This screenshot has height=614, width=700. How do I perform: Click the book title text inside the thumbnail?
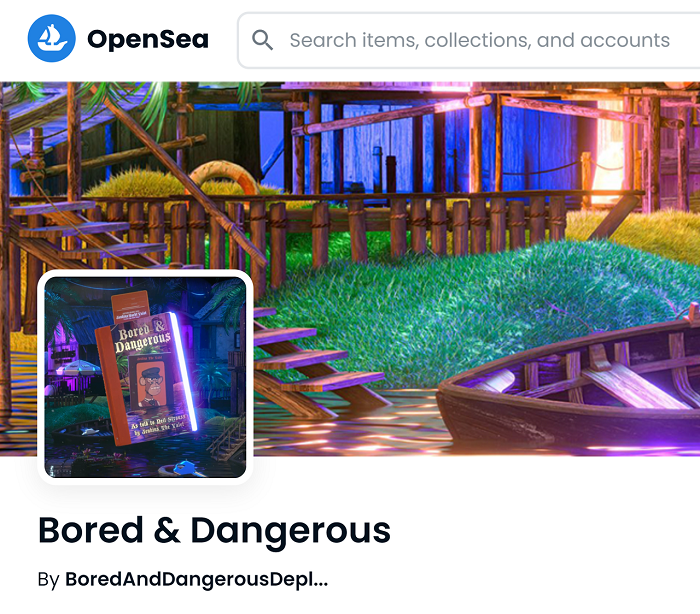[143, 336]
